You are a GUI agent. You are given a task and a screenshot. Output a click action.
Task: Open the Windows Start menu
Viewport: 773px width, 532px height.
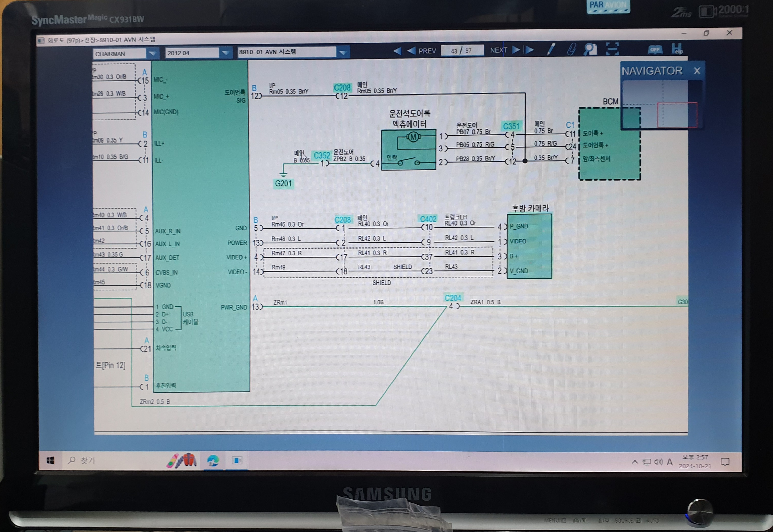(50, 461)
